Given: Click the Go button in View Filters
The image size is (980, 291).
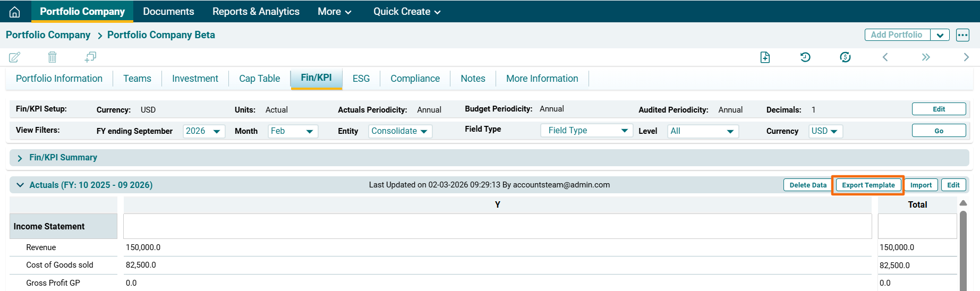Looking at the screenshot, I should 939,131.
